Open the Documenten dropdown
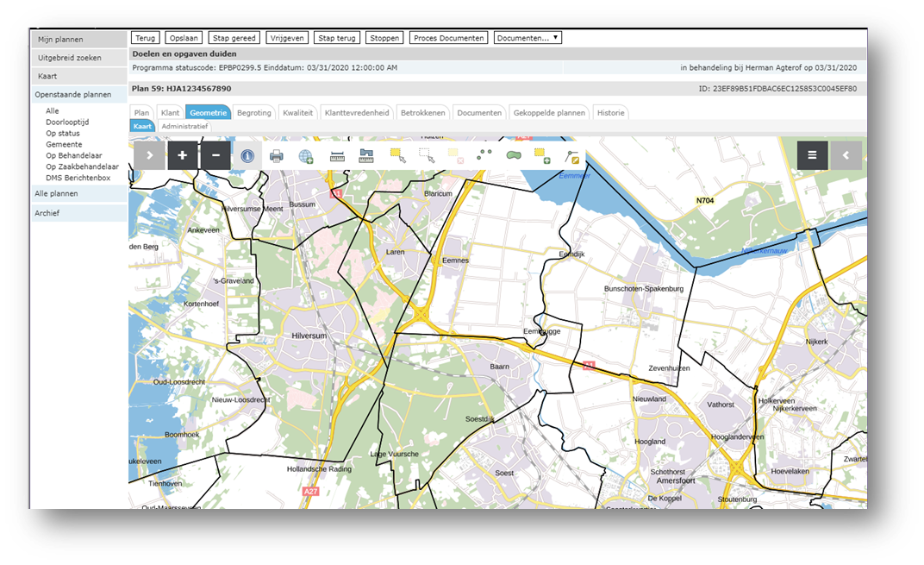 pos(528,38)
